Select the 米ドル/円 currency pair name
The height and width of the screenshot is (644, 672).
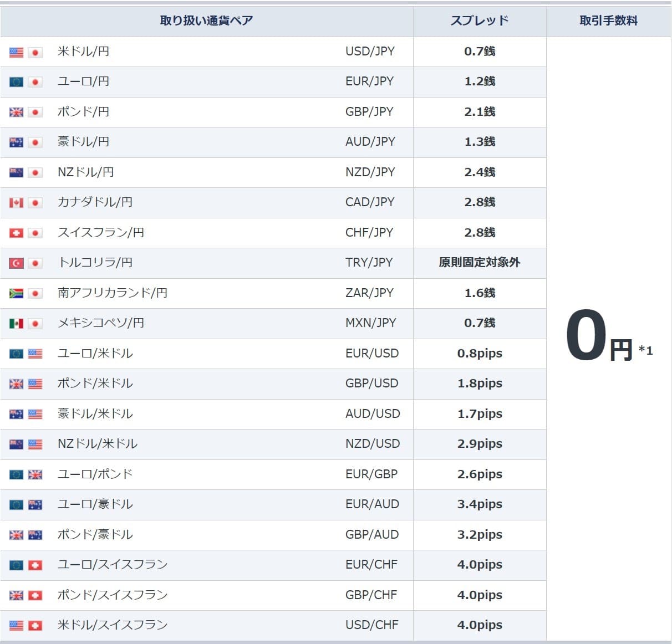coord(83,52)
